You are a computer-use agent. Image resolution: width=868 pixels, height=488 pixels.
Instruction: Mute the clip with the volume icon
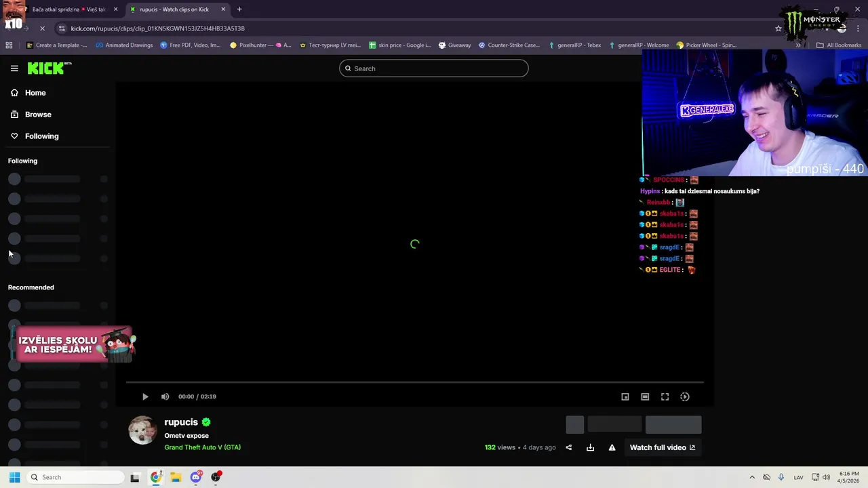[x=165, y=396]
